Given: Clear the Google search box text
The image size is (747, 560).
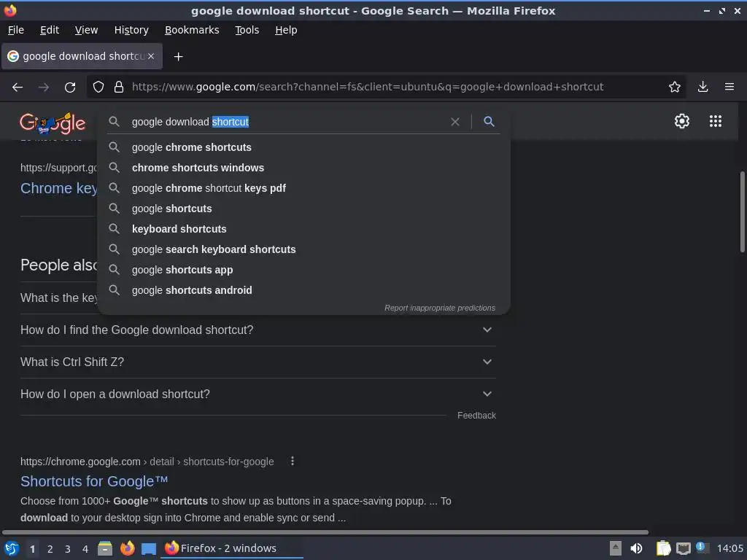Looking at the screenshot, I should point(455,122).
